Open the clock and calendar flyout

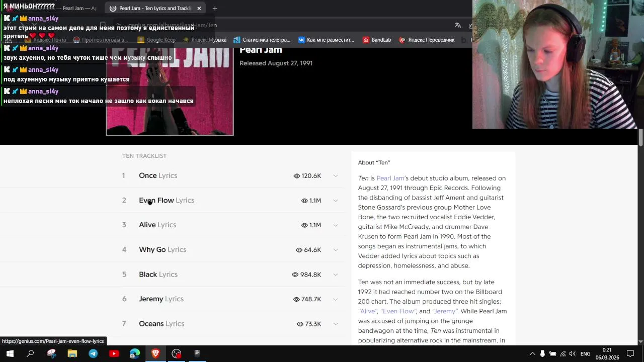click(607, 354)
